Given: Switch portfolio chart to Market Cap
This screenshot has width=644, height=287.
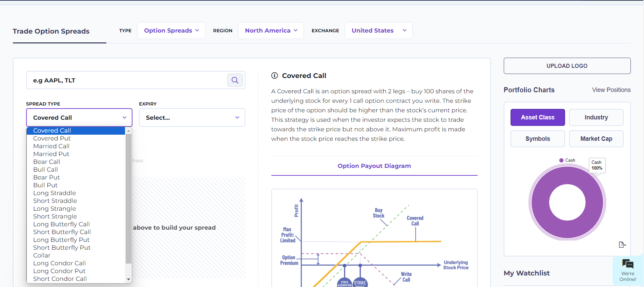Looking at the screenshot, I should (596, 139).
